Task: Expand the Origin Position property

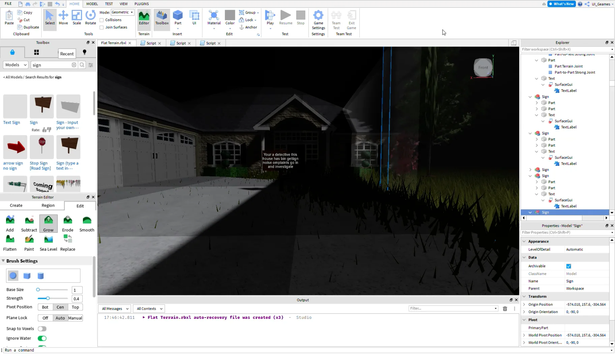Action: 524,304
